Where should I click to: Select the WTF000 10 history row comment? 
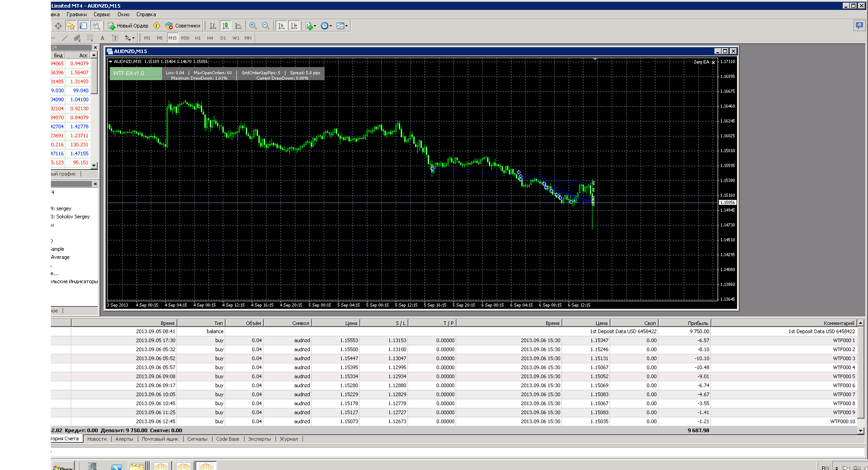[x=842, y=421]
